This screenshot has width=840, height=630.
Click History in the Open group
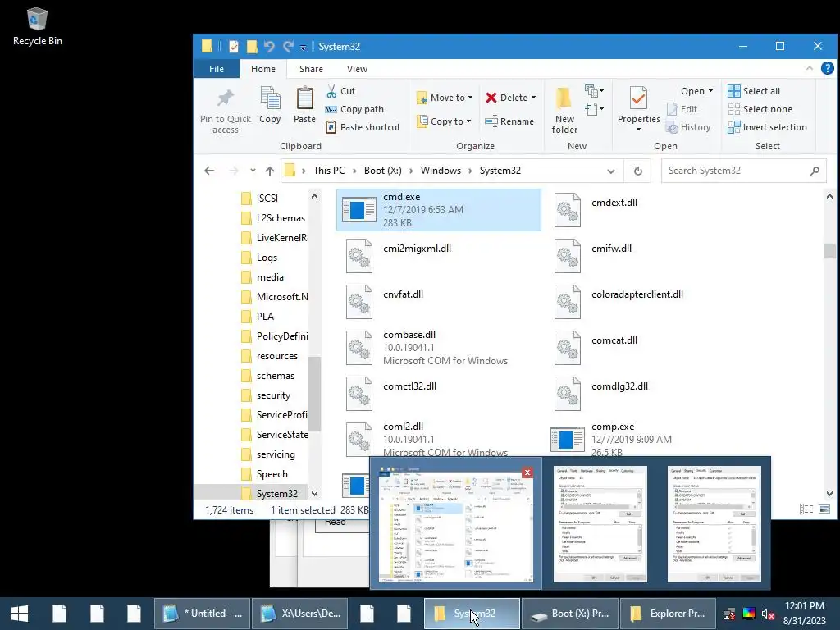pyautogui.click(x=688, y=127)
